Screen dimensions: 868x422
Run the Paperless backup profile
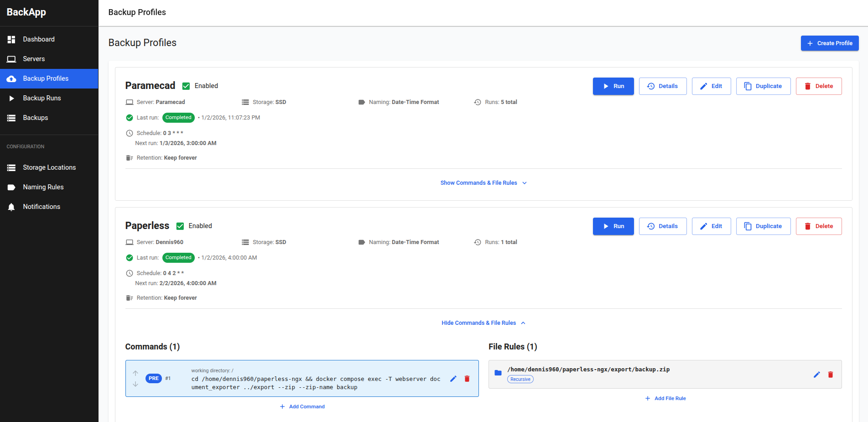(x=613, y=226)
